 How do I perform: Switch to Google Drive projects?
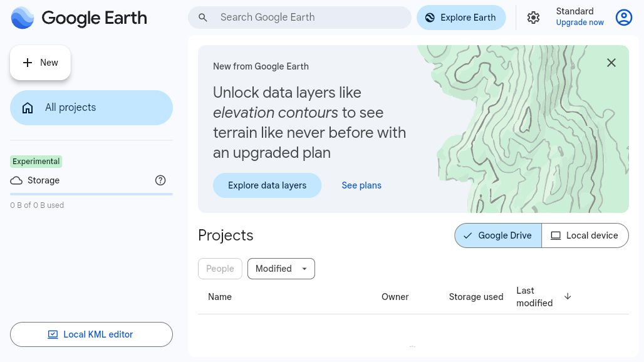point(498,235)
